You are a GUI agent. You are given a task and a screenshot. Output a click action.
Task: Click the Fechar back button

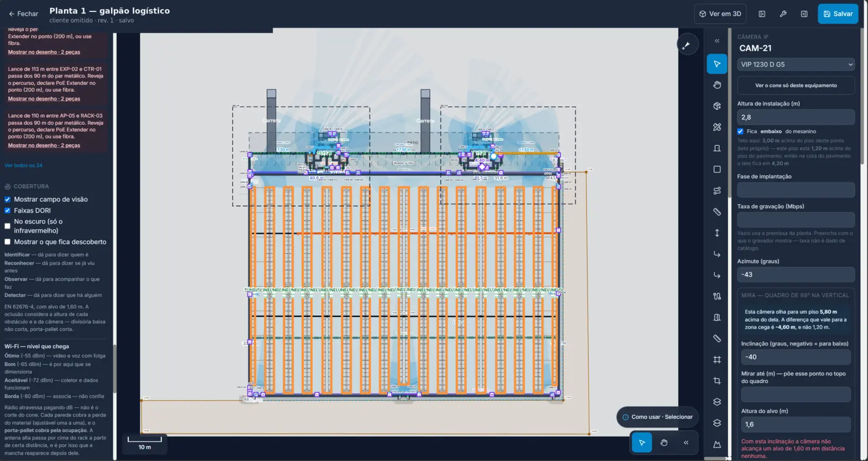click(23, 14)
